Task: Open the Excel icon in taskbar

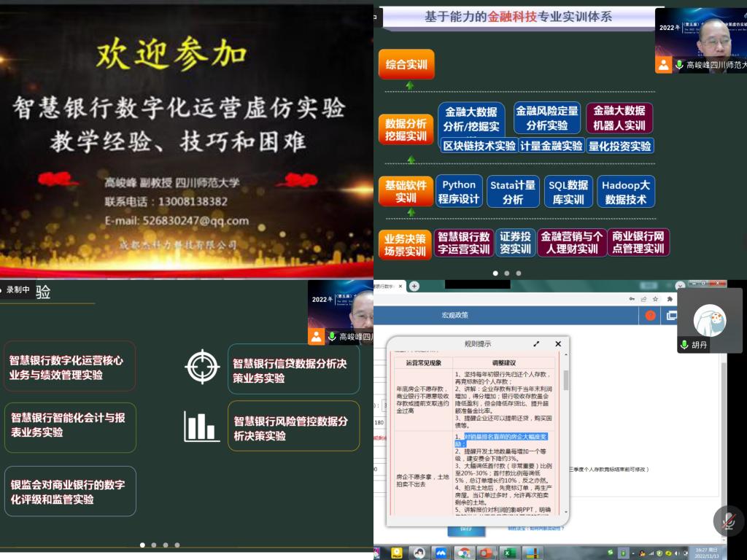Action: pyautogui.click(x=509, y=553)
